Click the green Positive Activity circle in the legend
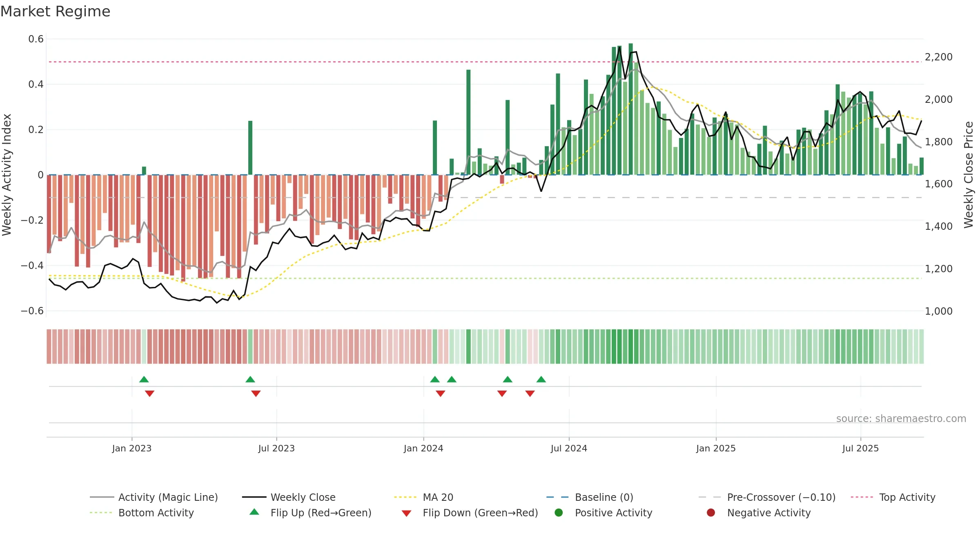This screenshot has width=980, height=551. click(x=559, y=513)
